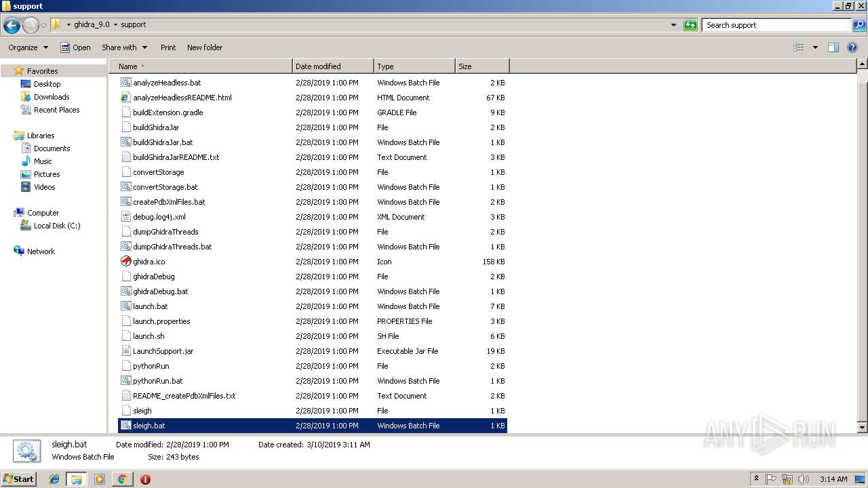Viewport: 868px width, 488px height.
Task: Click the New folder button
Action: click(x=205, y=47)
